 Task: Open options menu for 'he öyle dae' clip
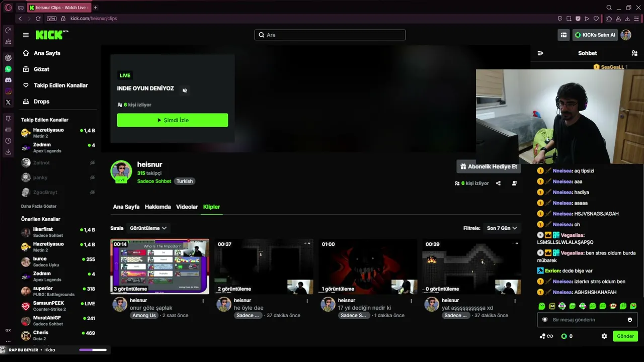pos(307,301)
